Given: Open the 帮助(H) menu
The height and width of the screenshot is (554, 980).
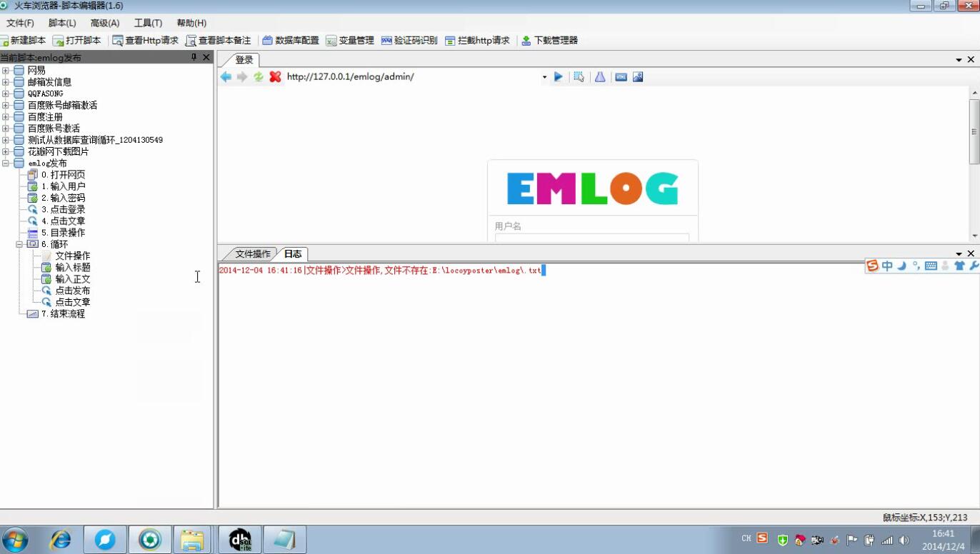Looking at the screenshot, I should click(x=191, y=23).
